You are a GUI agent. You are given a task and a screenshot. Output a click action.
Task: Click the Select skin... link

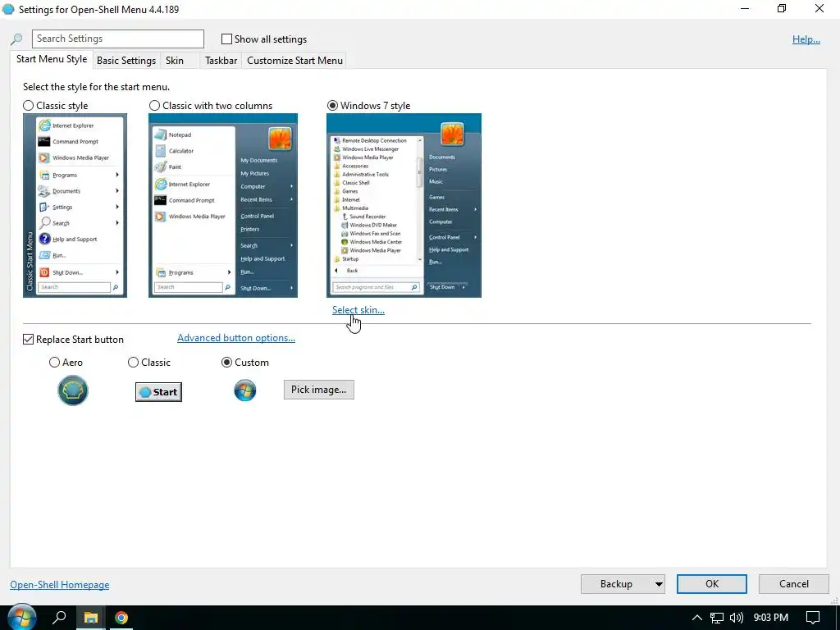[x=358, y=310]
